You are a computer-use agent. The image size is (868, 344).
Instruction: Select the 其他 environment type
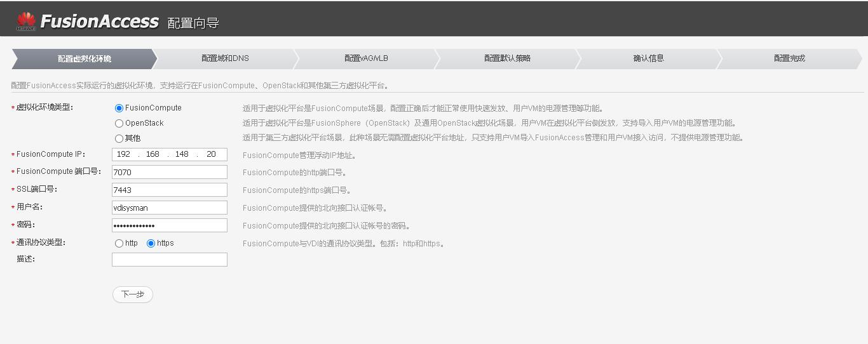[x=119, y=138]
